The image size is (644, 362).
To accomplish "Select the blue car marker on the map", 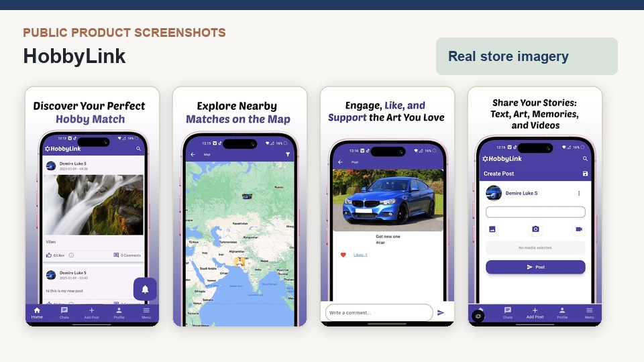I will tap(248, 196).
